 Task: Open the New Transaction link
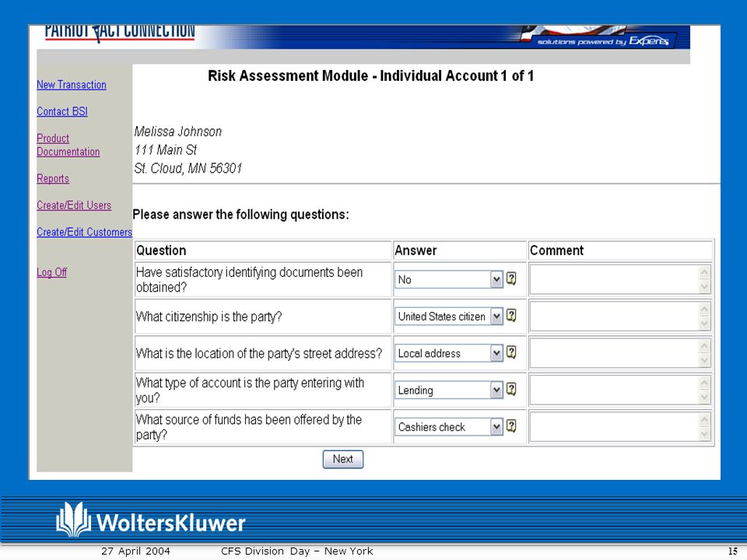(x=72, y=85)
